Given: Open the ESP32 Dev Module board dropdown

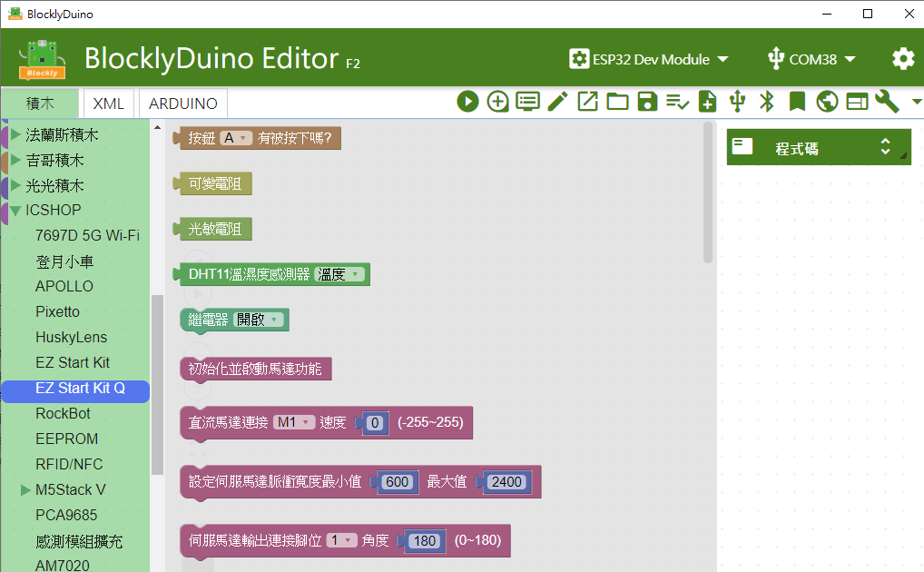Looking at the screenshot, I should [649, 59].
